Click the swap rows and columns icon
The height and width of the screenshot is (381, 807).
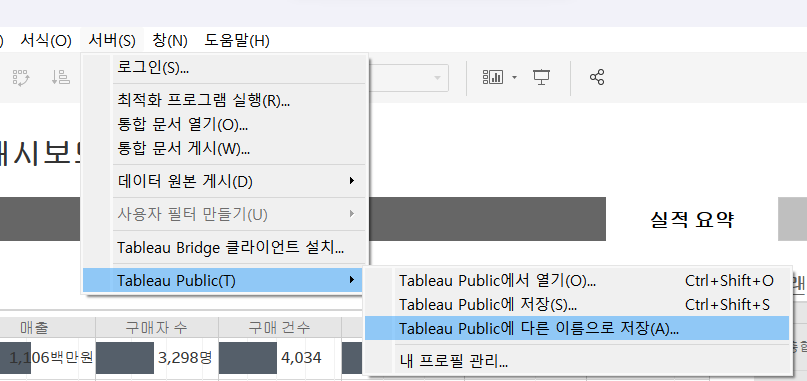pyautogui.click(x=21, y=78)
